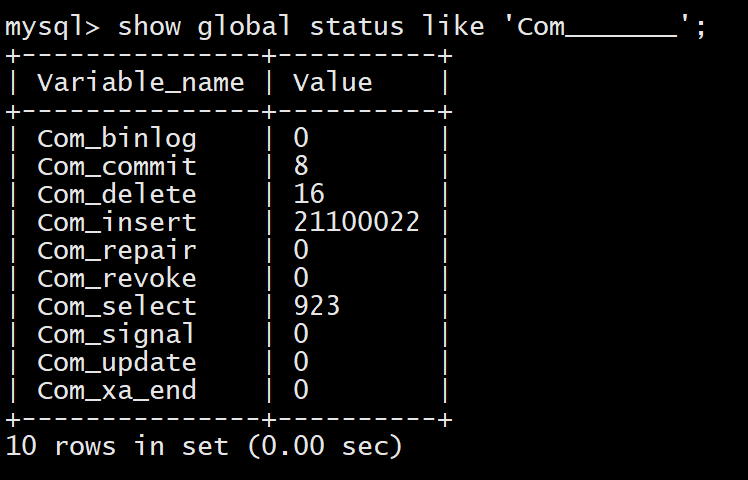Click the Com_revoke variable name
Viewport: 748px width, 480px height.
point(117,278)
